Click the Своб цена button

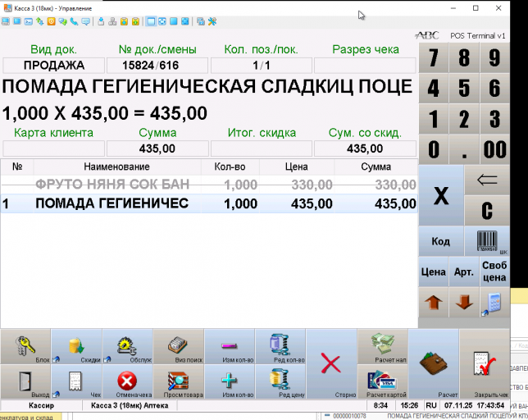(x=494, y=272)
